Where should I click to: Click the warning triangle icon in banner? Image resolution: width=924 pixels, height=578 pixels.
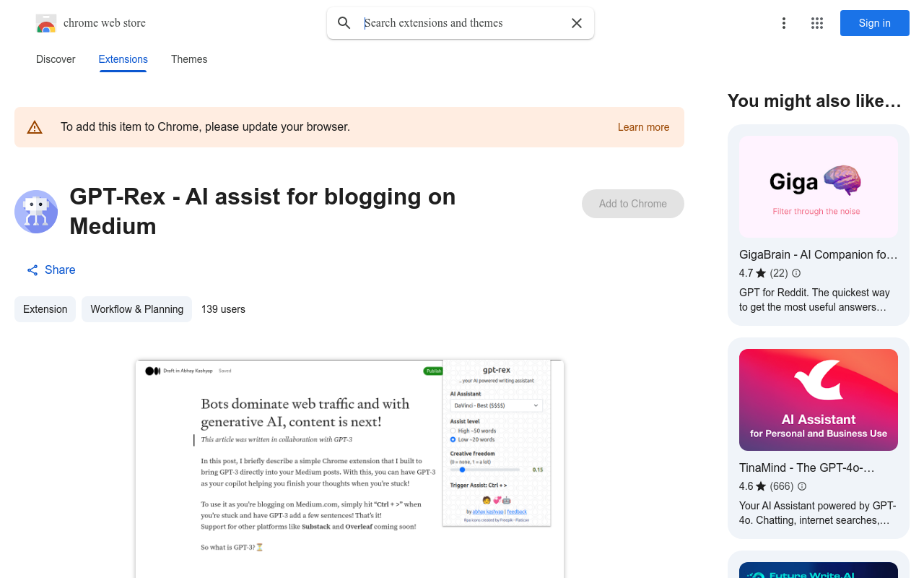point(35,127)
